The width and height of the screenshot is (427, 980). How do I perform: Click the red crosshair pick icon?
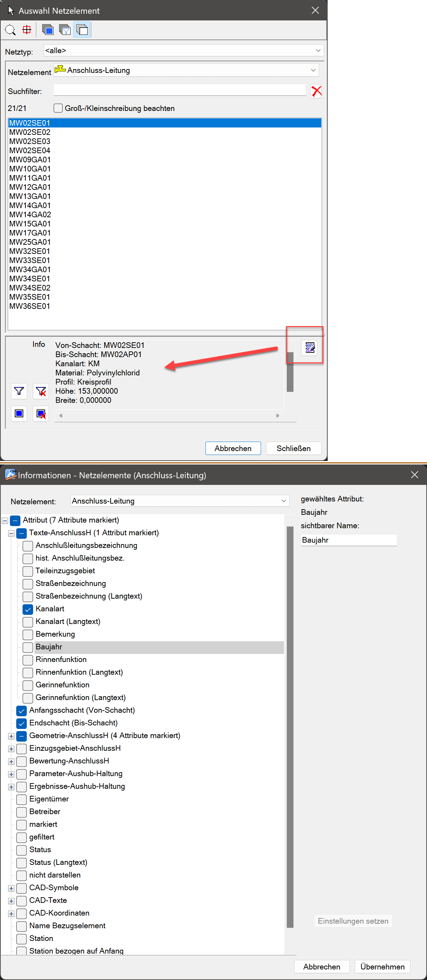coord(27,30)
